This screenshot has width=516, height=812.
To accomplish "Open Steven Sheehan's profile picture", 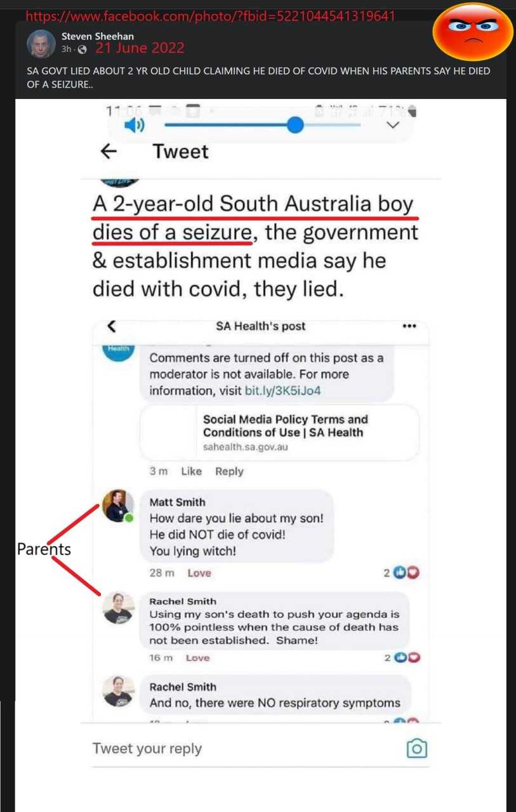I will pyautogui.click(x=41, y=44).
